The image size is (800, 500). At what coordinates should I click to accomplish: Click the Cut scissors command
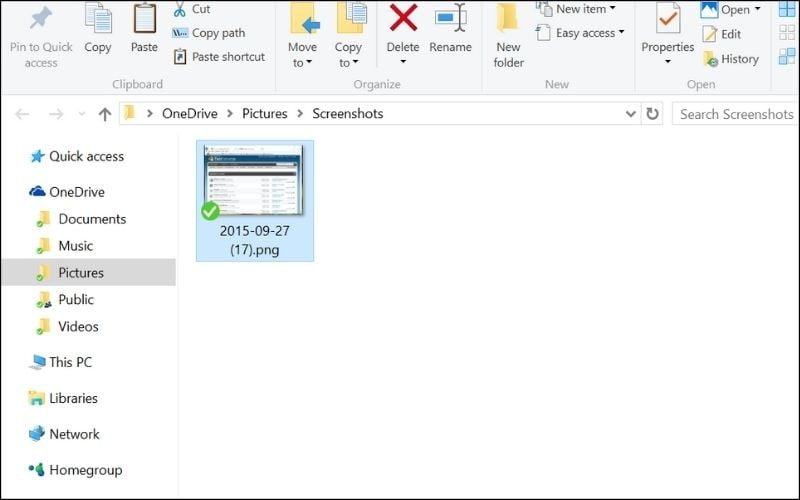pyautogui.click(x=192, y=9)
